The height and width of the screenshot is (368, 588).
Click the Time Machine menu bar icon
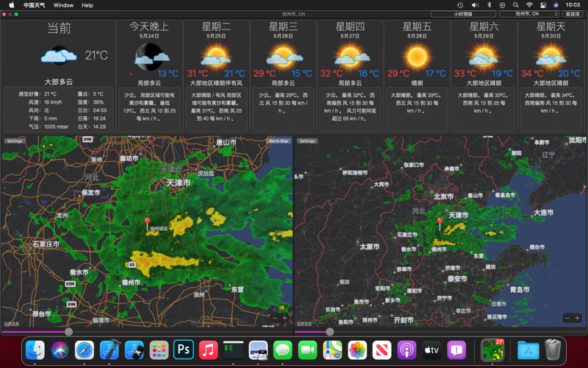point(460,5)
